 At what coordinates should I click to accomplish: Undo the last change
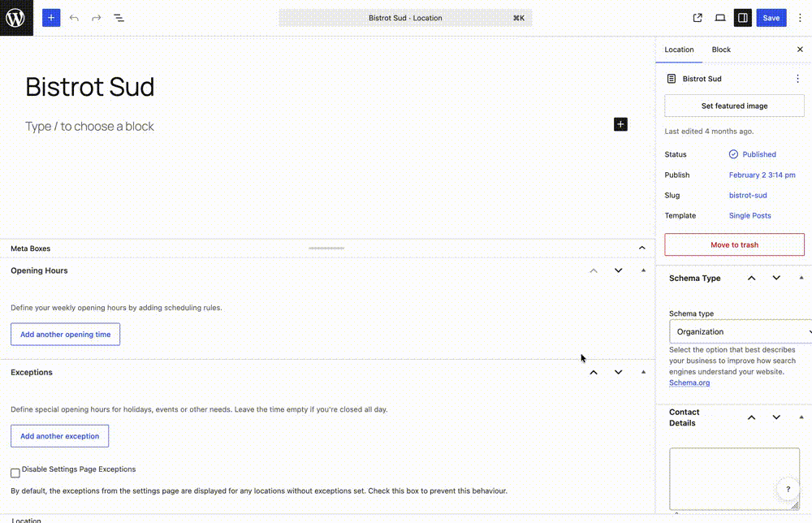(74, 18)
